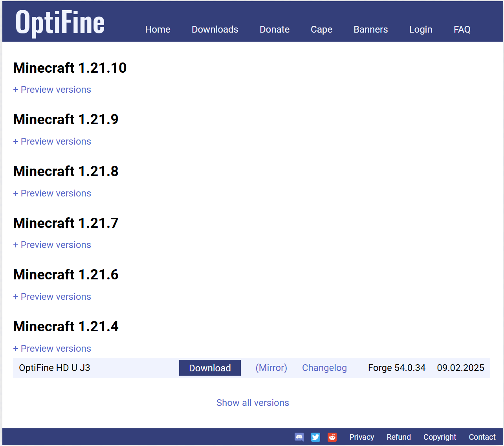
Task: Open the Refund footer link
Action: 399,437
